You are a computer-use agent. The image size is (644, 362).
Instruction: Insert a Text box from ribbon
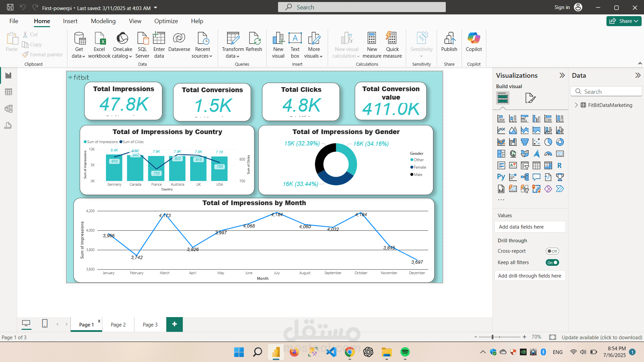coord(295,45)
